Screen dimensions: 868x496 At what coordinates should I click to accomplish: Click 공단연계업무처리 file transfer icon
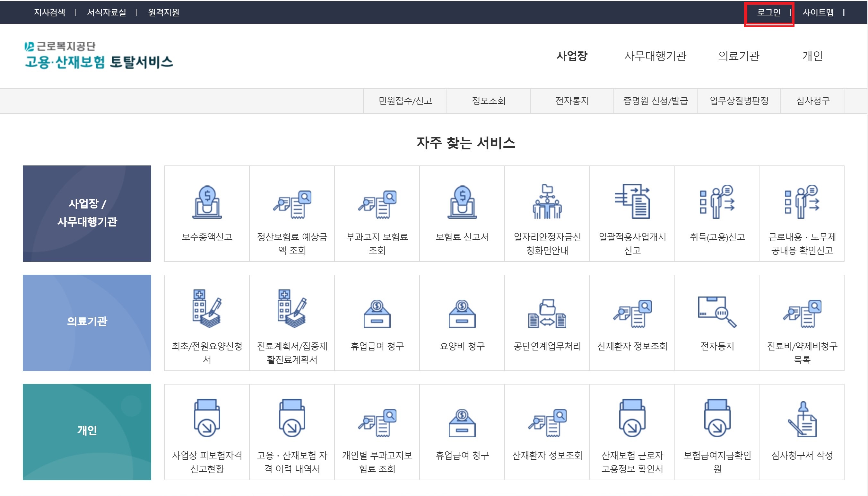[x=547, y=314]
